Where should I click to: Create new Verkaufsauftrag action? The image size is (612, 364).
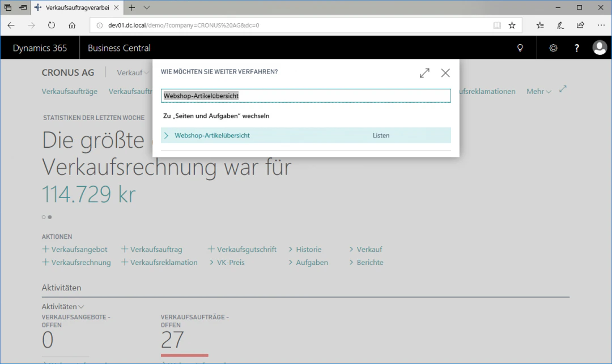(x=151, y=250)
